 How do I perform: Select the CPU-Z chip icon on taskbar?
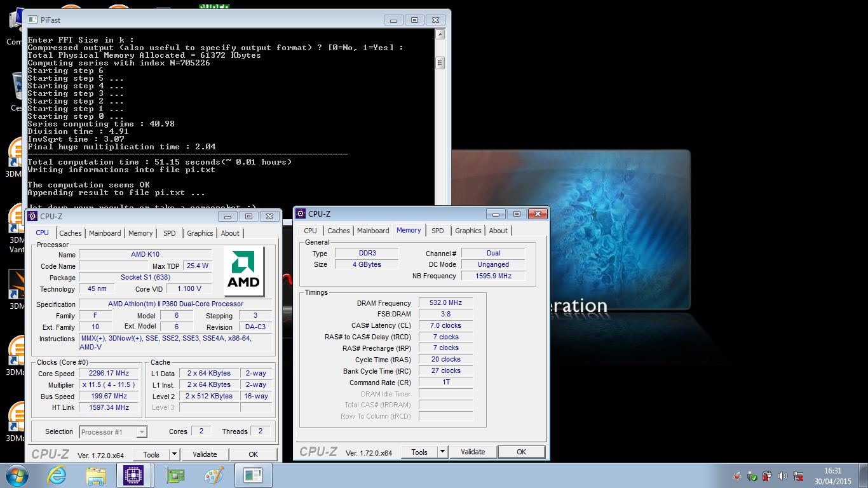(134, 475)
